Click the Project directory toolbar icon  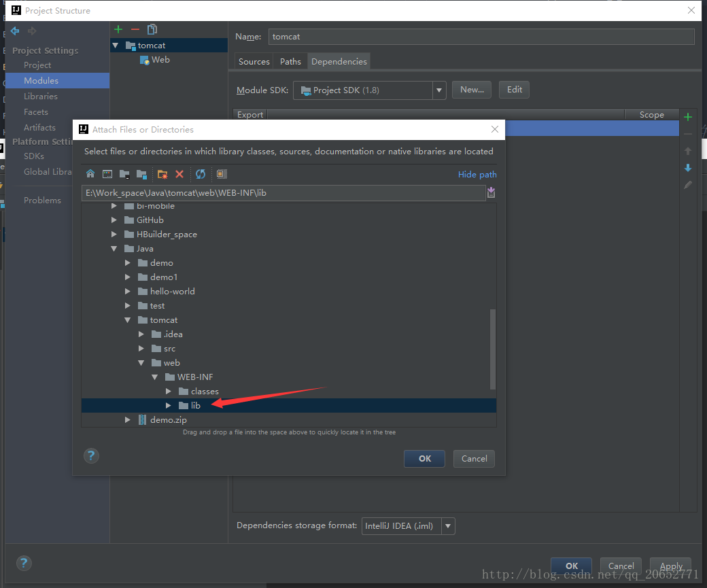[x=124, y=174]
